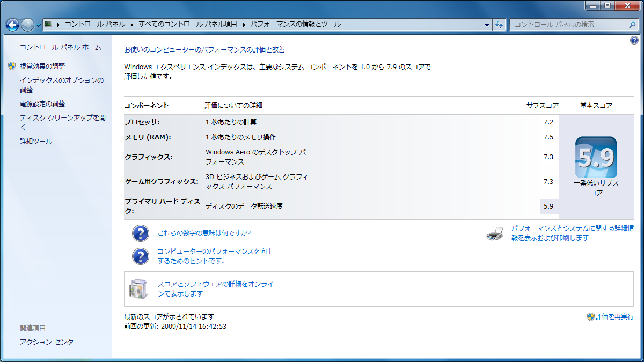Click the 5.9 hard disk subscore
Viewport: 644px width, 362px height.
(x=548, y=206)
